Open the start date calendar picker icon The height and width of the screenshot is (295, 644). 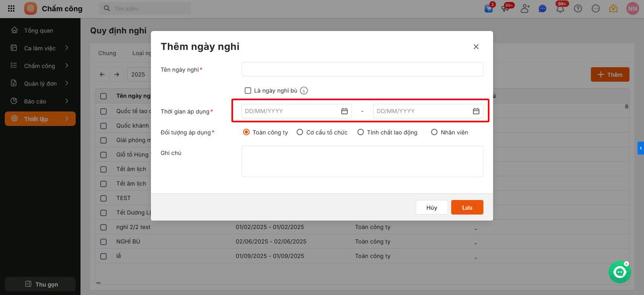click(344, 111)
